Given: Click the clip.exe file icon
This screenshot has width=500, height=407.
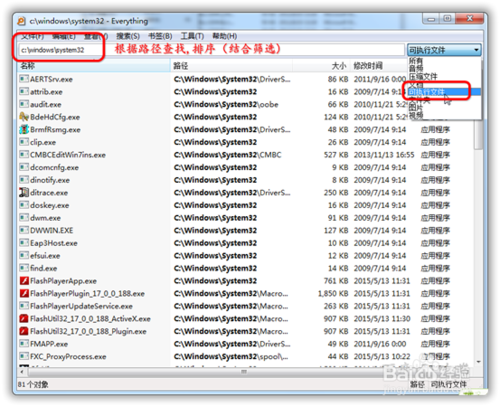Looking at the screenshot, I should click(24, 142).
